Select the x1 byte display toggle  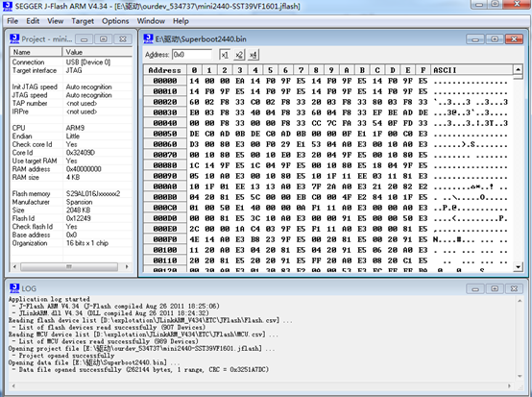225,55
